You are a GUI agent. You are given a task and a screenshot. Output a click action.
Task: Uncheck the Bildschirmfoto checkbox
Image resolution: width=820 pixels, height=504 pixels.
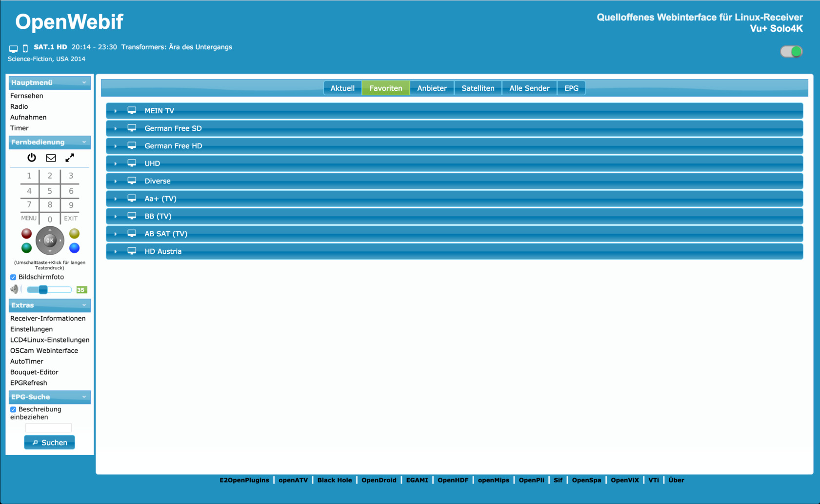(x=13, y=277)
